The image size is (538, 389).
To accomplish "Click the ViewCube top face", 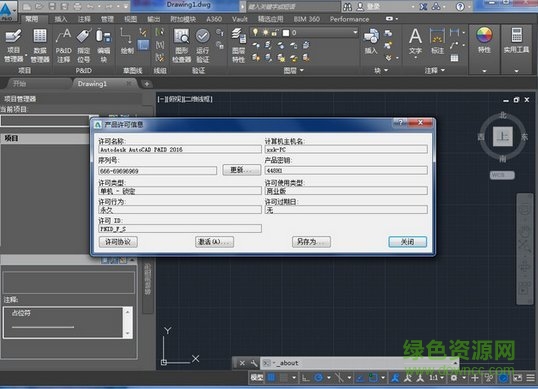I will [x=503, y=137].
